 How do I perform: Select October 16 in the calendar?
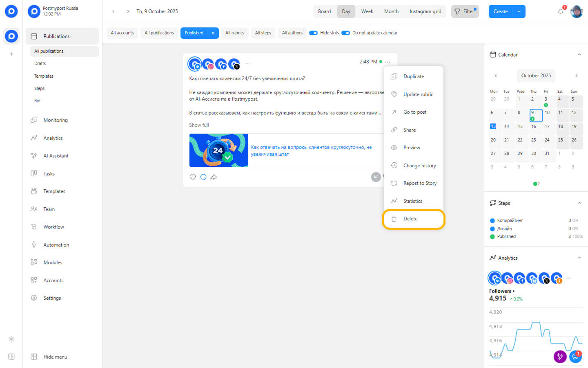pos(533,127)
